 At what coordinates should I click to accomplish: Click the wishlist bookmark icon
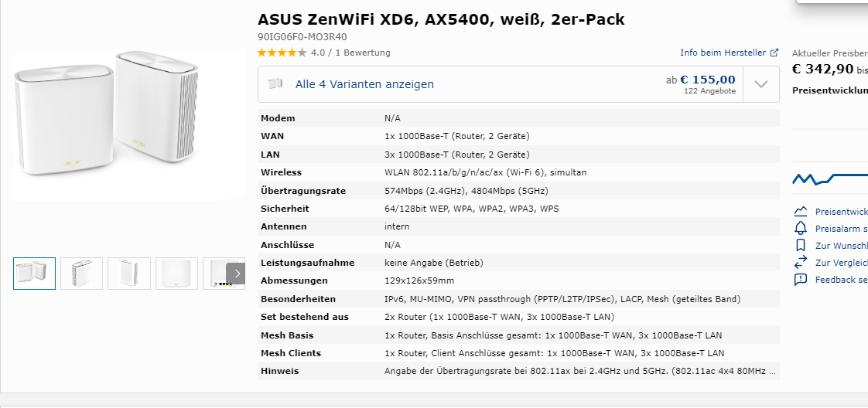click(x=801, y=245)
